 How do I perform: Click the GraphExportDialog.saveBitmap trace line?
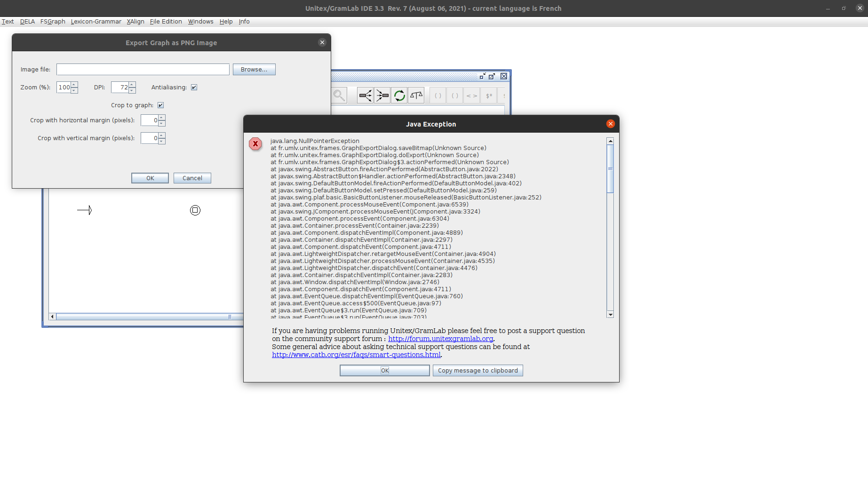[378, 148]
